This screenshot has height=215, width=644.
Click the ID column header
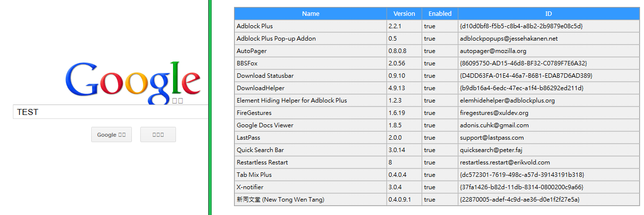[548, 14]
